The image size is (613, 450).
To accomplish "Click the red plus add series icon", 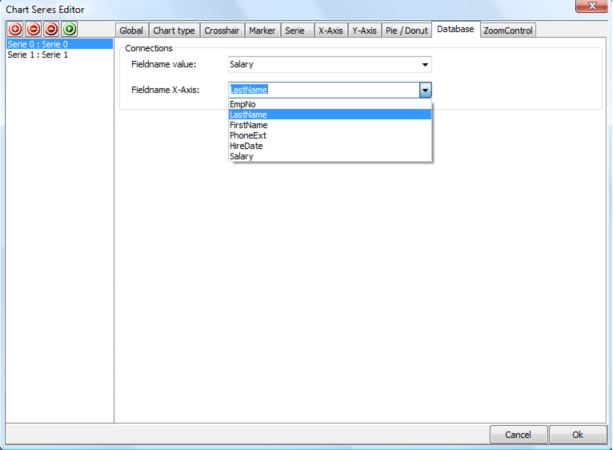I will click(x=15, y=29).
